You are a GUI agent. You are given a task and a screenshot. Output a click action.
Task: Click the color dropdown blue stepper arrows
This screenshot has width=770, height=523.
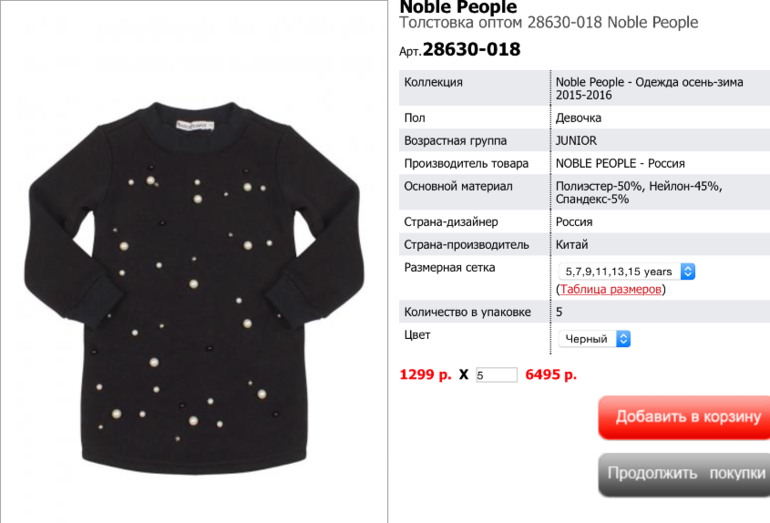[623, 339]
